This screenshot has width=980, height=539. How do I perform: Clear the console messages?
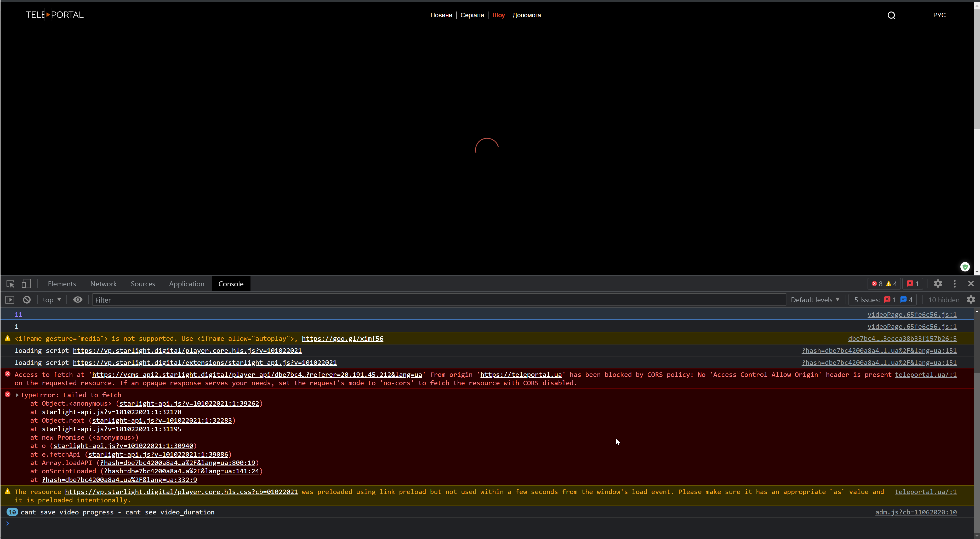[x=26, y=300]
